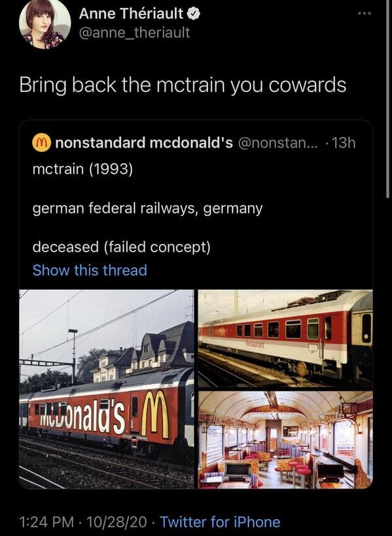392x536 pixels.
Task: Click the truncated @nonstan... handle
Action: [277, 143]
